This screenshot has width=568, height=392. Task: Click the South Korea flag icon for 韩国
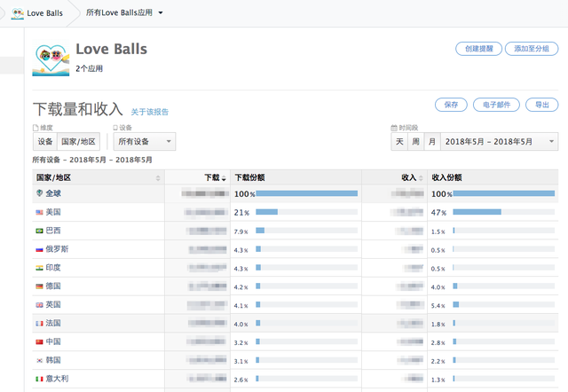pyautogui.click(x=39, y=360)
